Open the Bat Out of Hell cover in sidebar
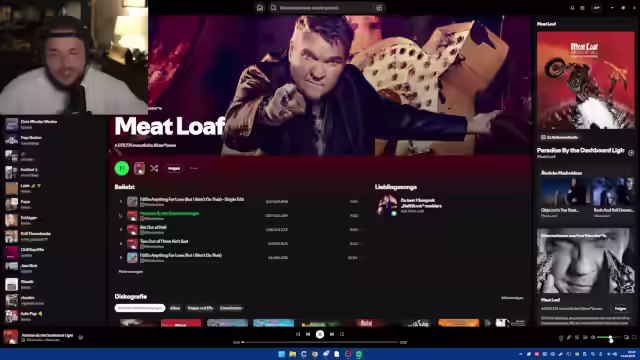Screen dimensions: 640x360 (x=586, y=80)
